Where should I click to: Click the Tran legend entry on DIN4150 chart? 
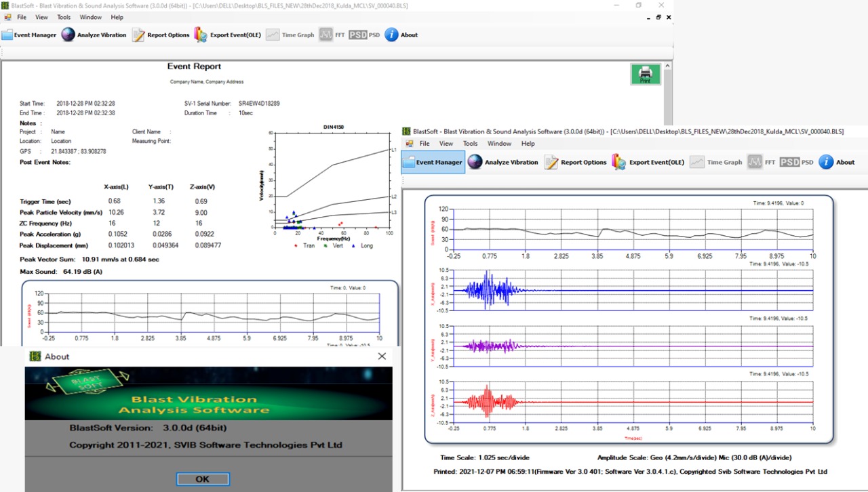click(304, 245)
